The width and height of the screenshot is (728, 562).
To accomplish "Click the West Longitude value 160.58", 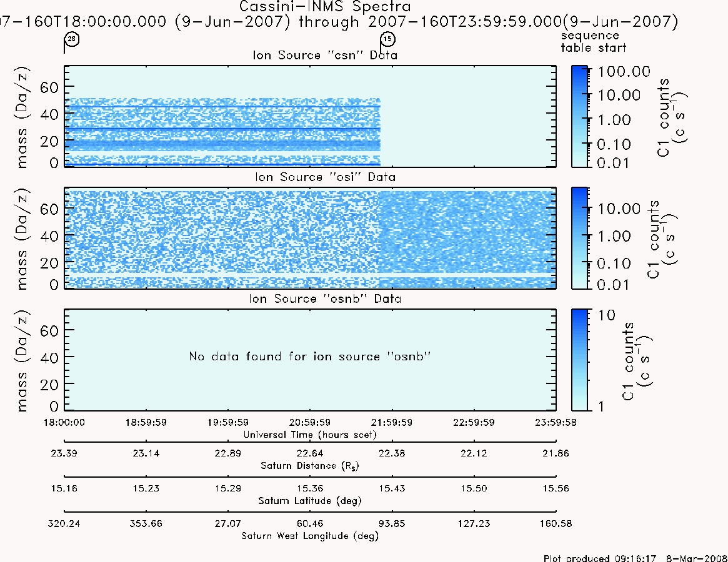I will point(556,524).
